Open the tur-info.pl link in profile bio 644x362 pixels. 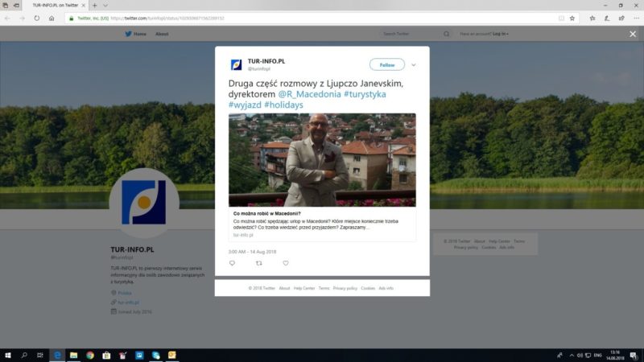pos(129,302)
